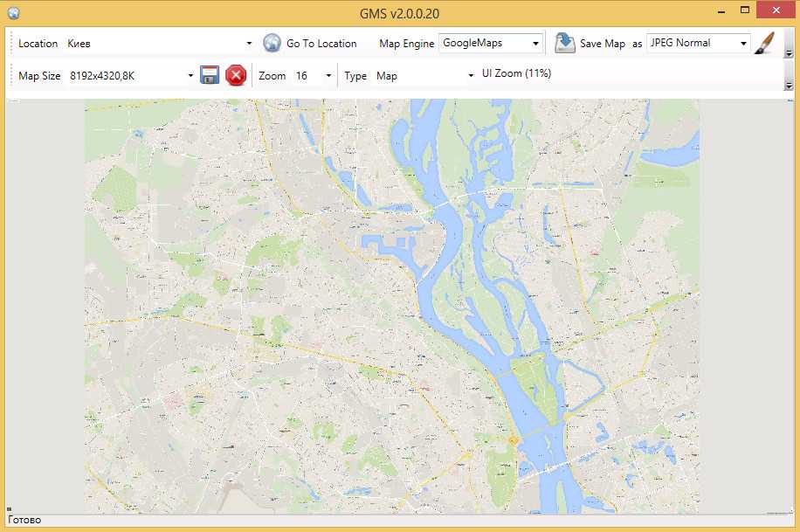
Task: Click the Готово status bar text
Action: [x=24, y=520]
